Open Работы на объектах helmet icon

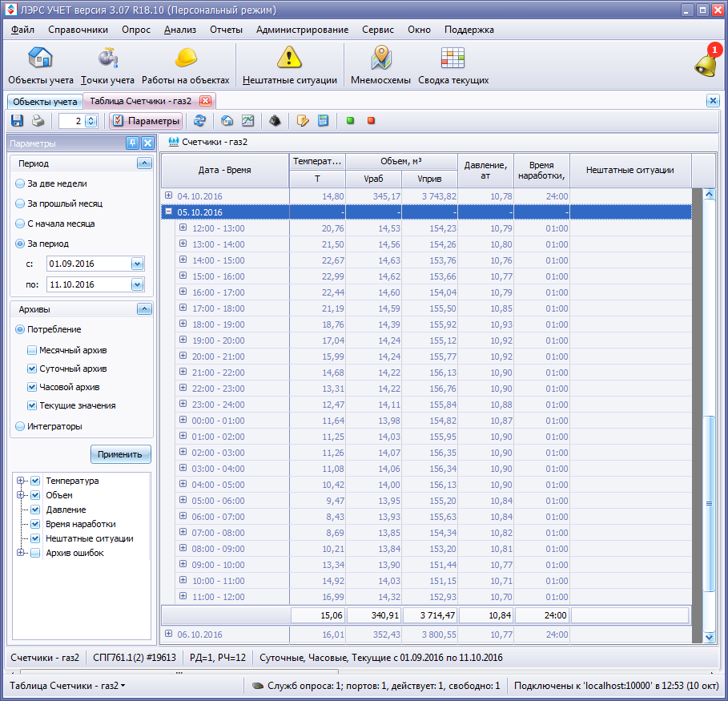pyautogui.click(x=186, y=58)
